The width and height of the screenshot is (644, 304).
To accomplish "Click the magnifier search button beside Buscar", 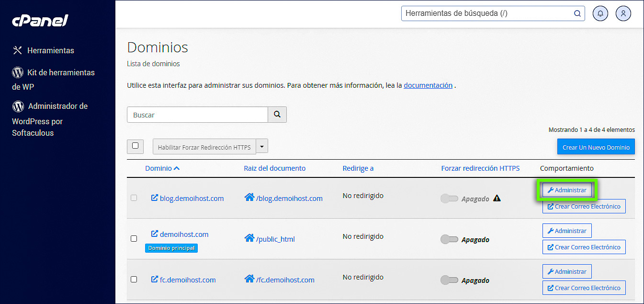I will [277, 115].
